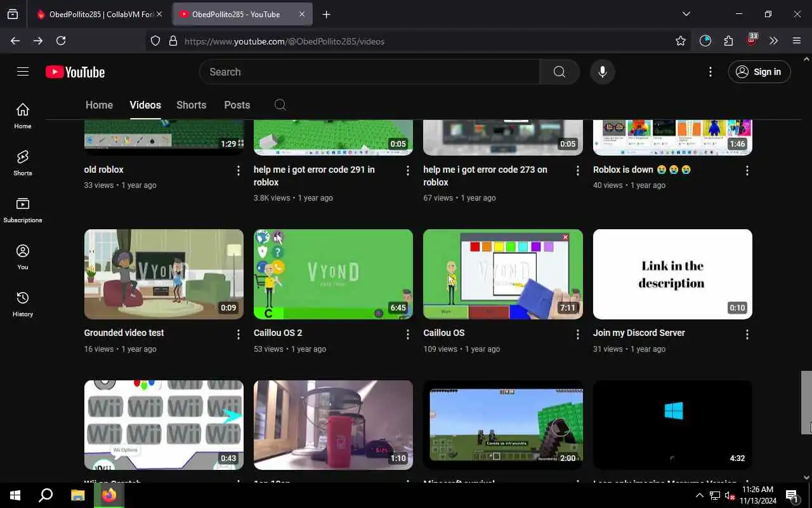This screenshot has height=508, width=812.
Task: Open You in the left sidebar
Action: pos(23,257)
